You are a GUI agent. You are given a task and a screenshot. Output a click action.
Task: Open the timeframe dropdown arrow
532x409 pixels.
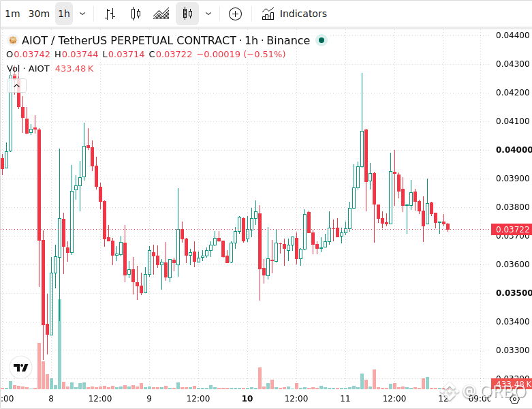[82, 14]
